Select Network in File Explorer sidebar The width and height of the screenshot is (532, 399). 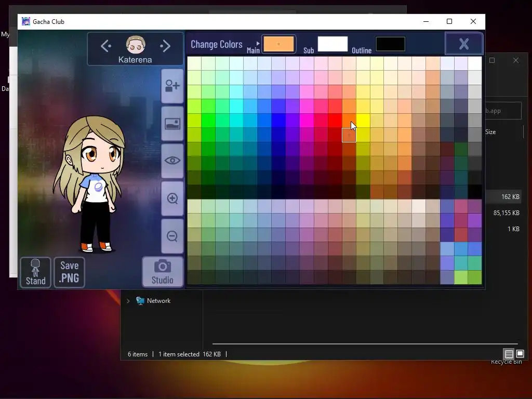[x=158, y=301]
